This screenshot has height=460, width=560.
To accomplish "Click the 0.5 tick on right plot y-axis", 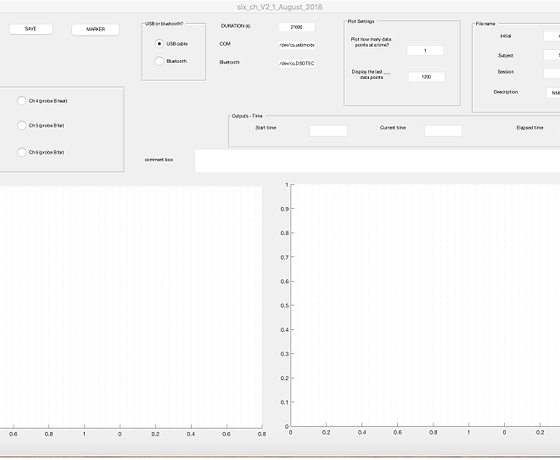I will coord(285,306).
